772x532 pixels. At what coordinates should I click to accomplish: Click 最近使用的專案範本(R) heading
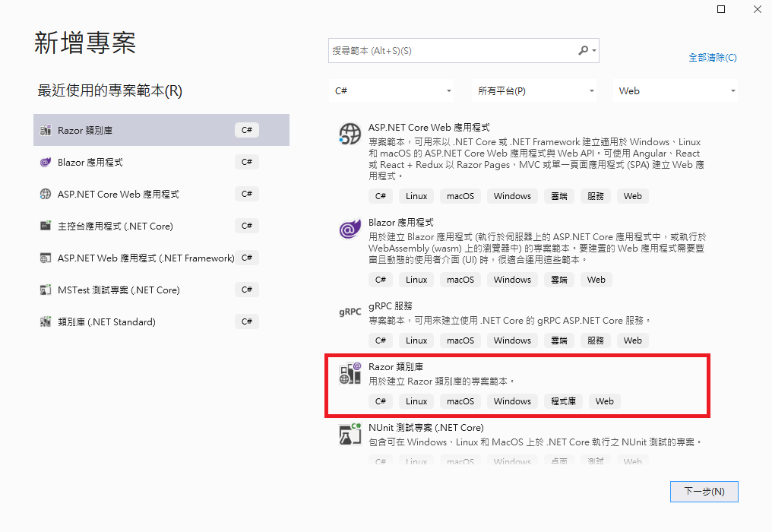point(109,90)
